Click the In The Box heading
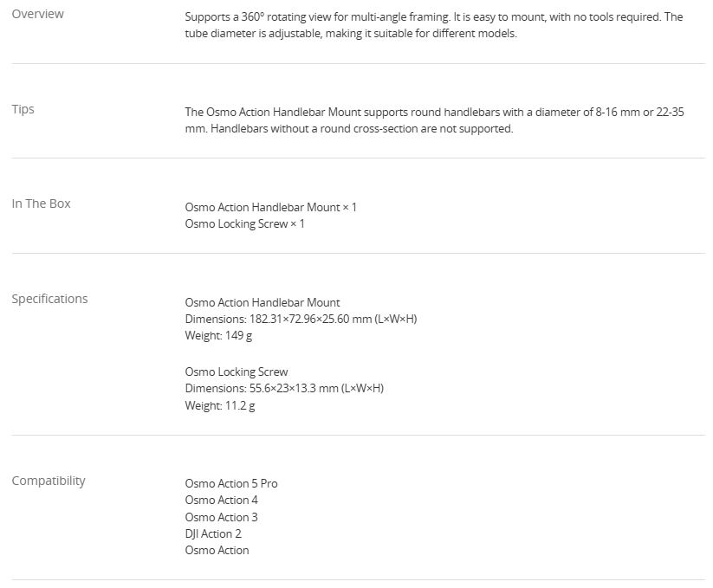This screenshot has height=588, width=713. [x=41, y=204]
